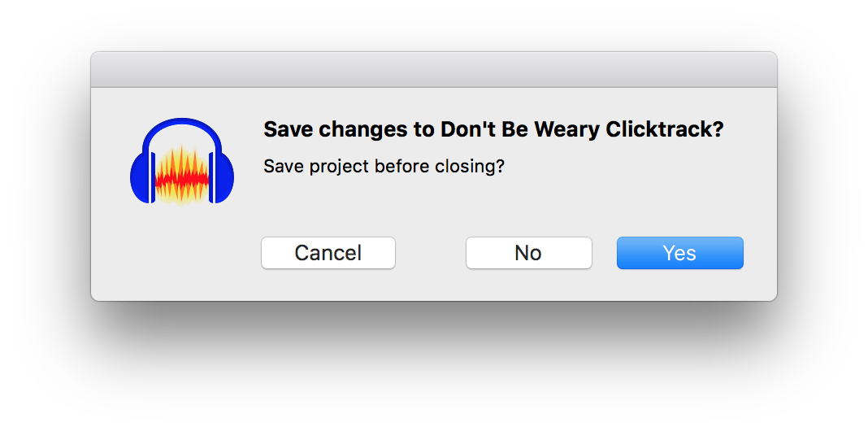Viewport: 868px width, 431px height.
Task: Click empty area between Cancel and No
Action: [x=431, y=253]
